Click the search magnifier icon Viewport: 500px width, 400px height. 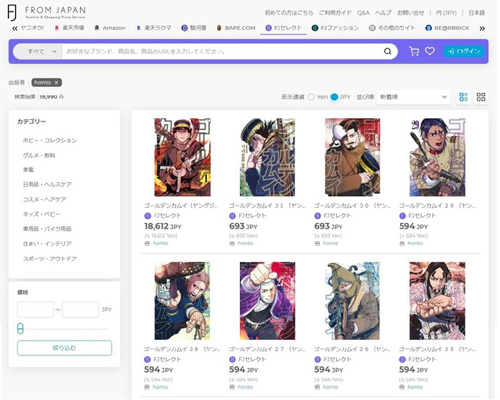pyautogui.click(x=387, y=51)
